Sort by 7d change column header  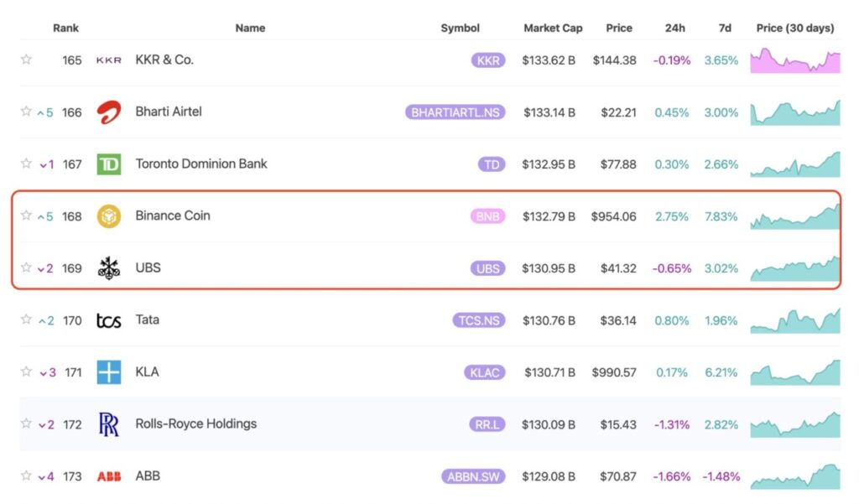[725, 28]
